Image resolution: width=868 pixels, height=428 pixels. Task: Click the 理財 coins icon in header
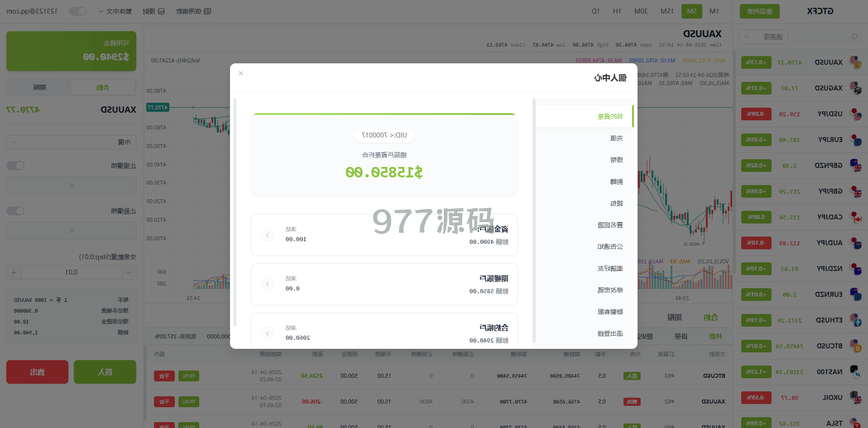pyautogui.click(x=161, y=11)
